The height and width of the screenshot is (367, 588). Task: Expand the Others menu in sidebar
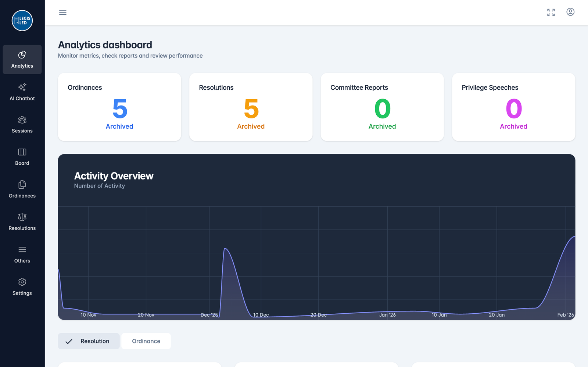[x=22, y=254]
